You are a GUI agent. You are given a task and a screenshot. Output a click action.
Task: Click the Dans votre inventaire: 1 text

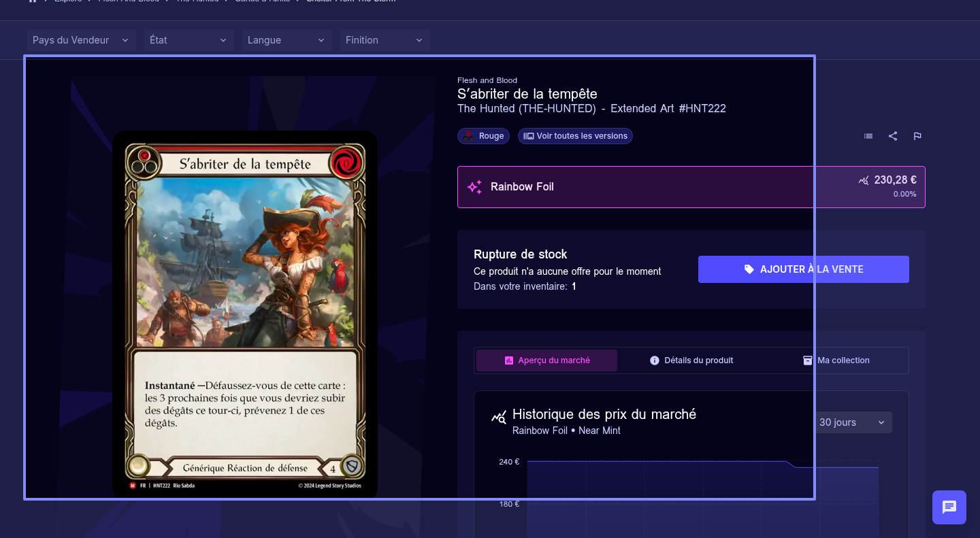point(525,286)
